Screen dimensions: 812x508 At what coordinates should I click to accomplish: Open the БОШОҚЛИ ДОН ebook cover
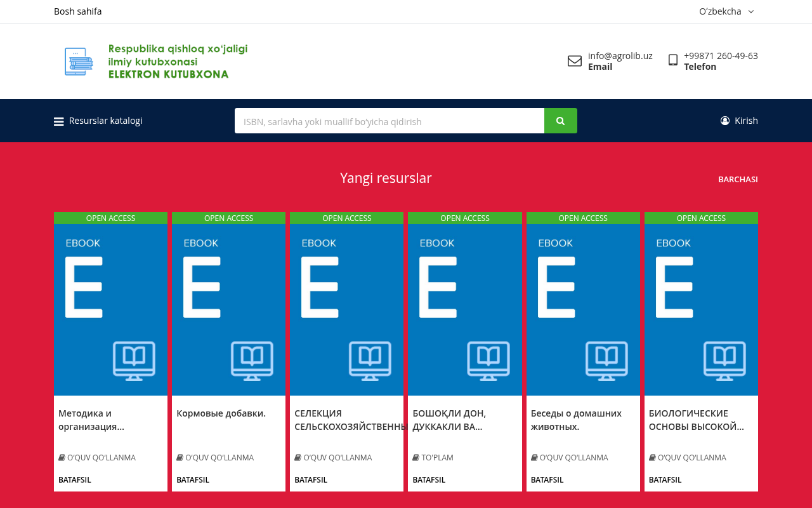[465, 310]
